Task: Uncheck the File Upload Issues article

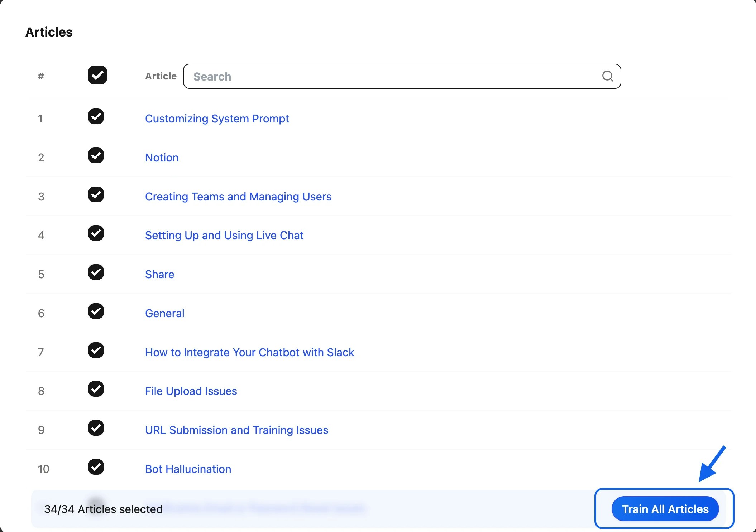Action: pos(96,389)
